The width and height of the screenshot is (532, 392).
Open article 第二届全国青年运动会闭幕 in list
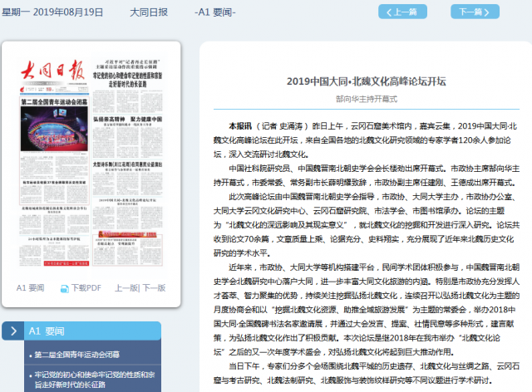pyautogui.click(x=77, y=355)
